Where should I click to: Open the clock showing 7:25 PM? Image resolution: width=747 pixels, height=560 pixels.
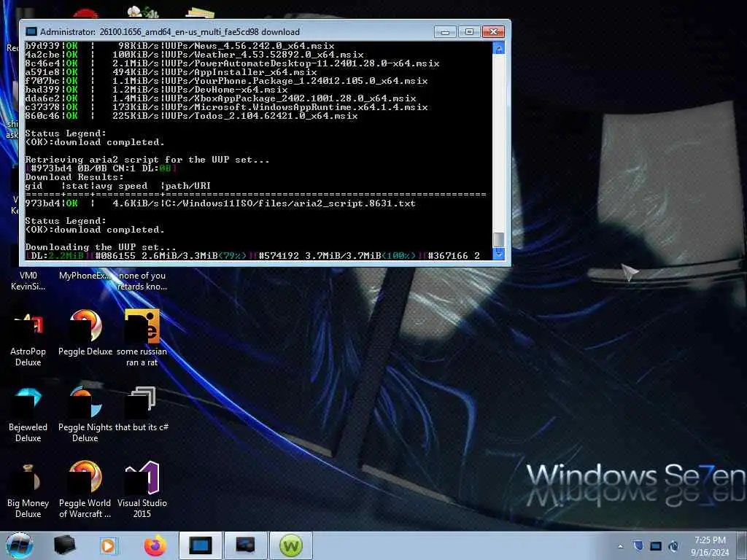[x=710, y=546]
